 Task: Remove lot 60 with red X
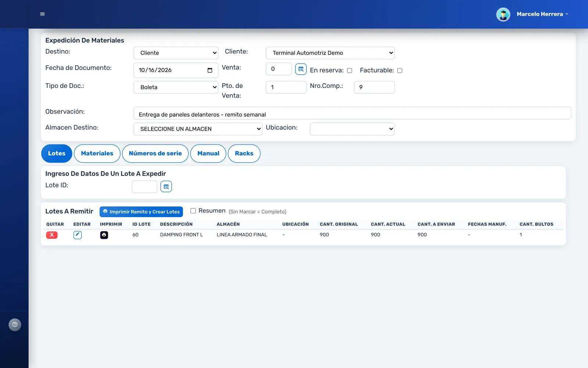coord(52,235)
